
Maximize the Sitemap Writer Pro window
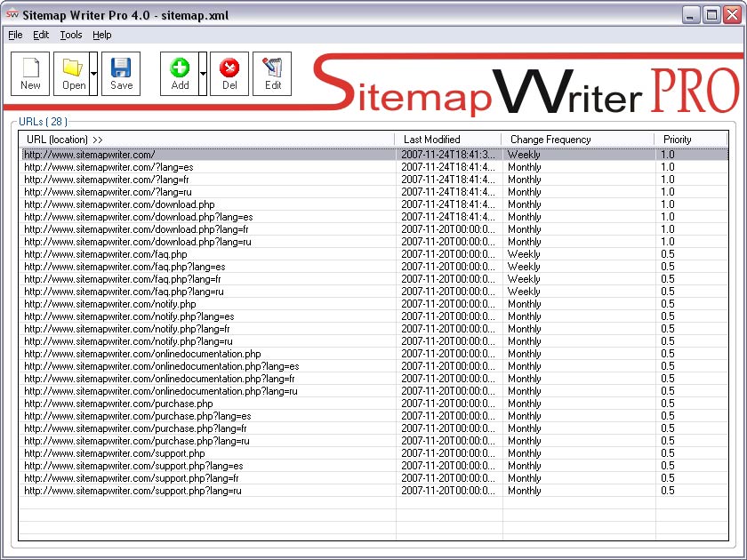point(711,15)
